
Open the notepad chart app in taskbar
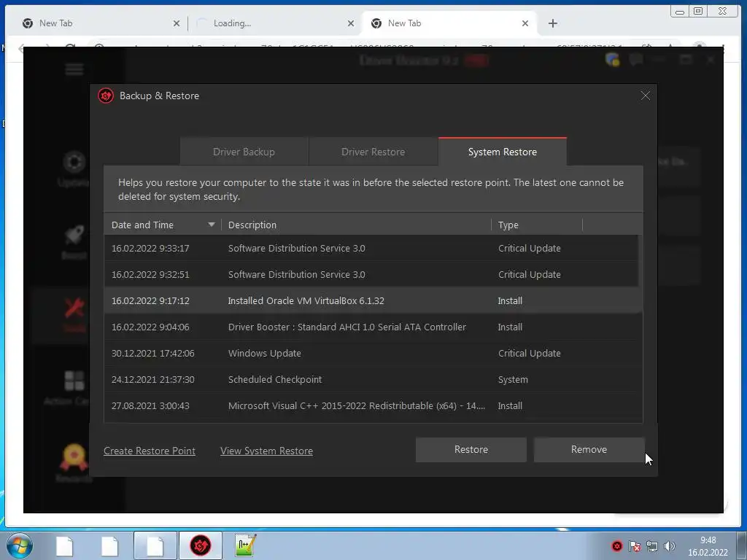pos(246,545)
